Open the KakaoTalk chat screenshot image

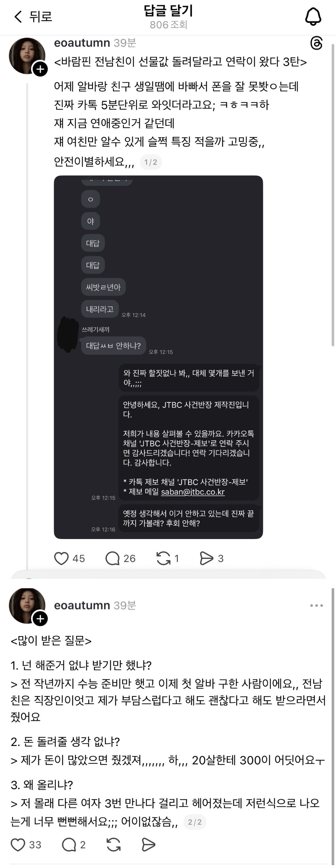click(x=158, y=357)
